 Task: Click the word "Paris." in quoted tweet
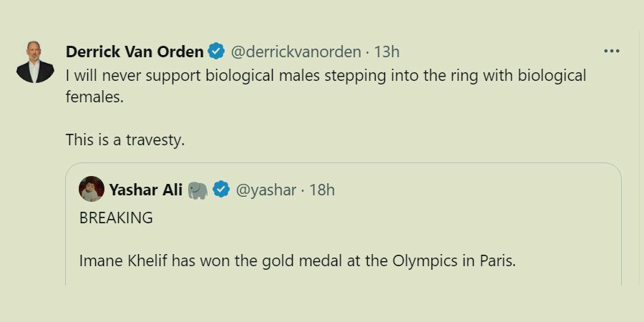(x=498, y=260)
